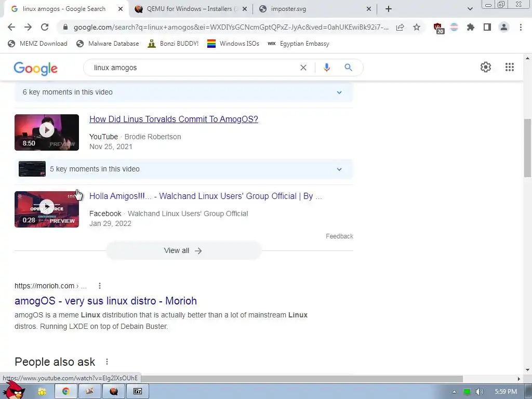This screenshot has height=399, width=532.
Task: Expand 5 key moments in this video
Action: 183,169
